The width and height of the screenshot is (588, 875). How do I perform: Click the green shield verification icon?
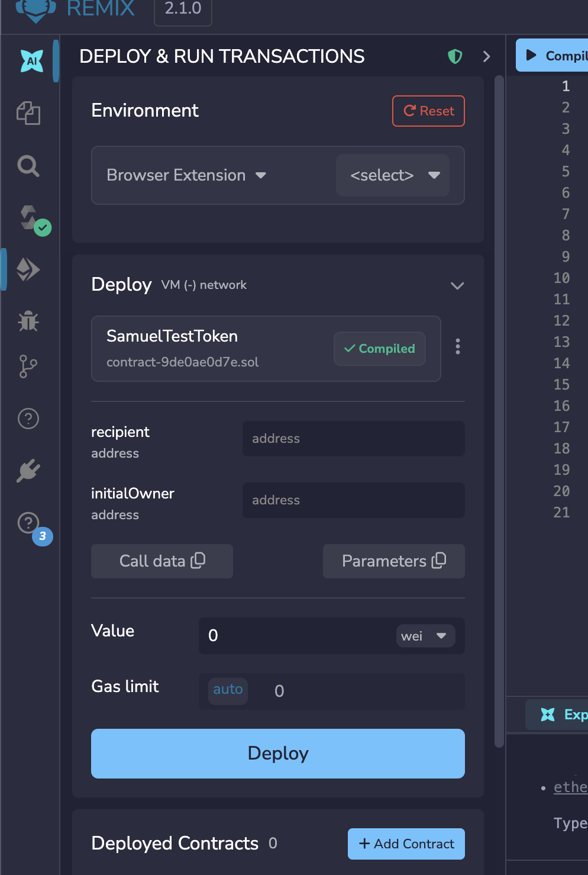pyautogui.click(x=455, y=56)
